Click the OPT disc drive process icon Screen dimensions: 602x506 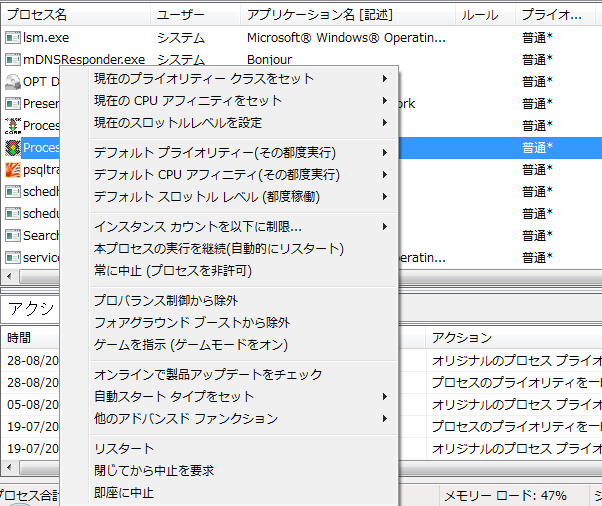click(x=13, y=81)
